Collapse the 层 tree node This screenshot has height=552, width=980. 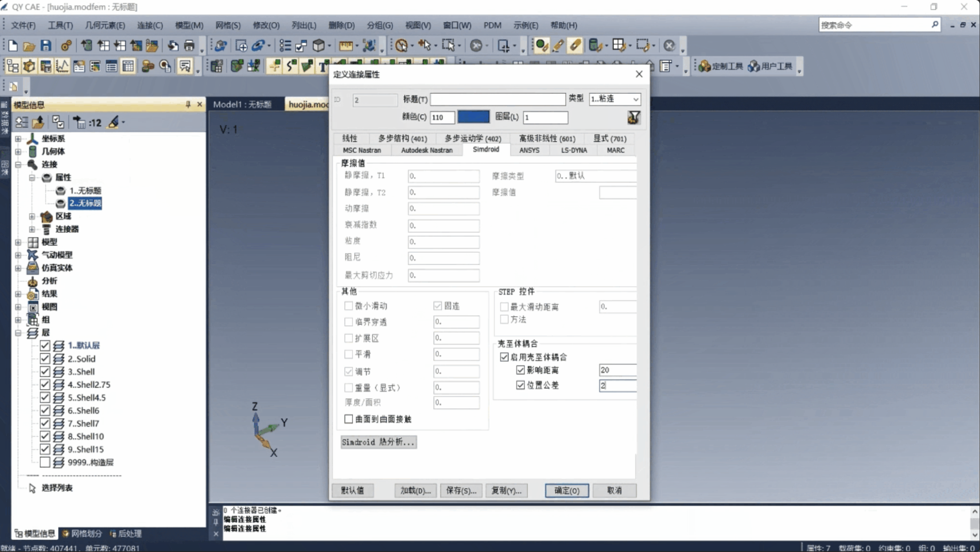pos(18,333)
